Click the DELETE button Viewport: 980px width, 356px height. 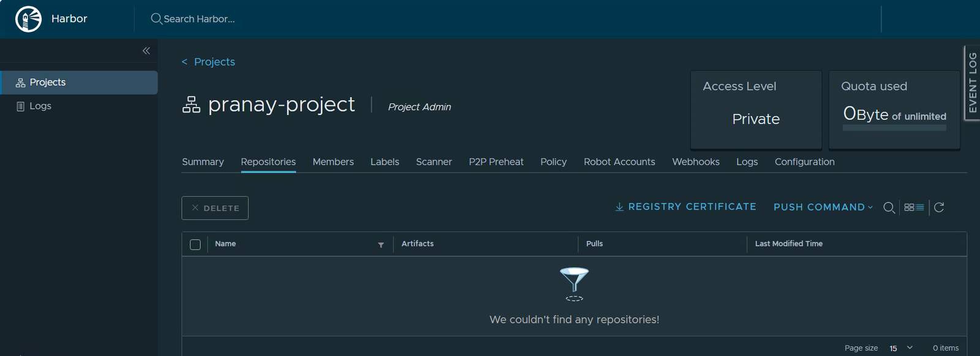[x=215, y=208]
